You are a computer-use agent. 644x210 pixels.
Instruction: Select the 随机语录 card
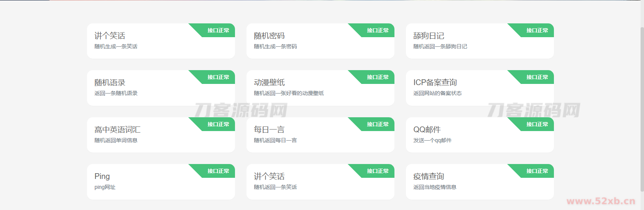[110, 83]
